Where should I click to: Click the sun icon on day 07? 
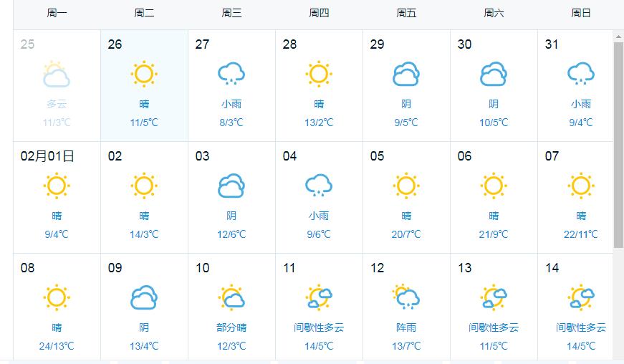(x=580, y=186)
